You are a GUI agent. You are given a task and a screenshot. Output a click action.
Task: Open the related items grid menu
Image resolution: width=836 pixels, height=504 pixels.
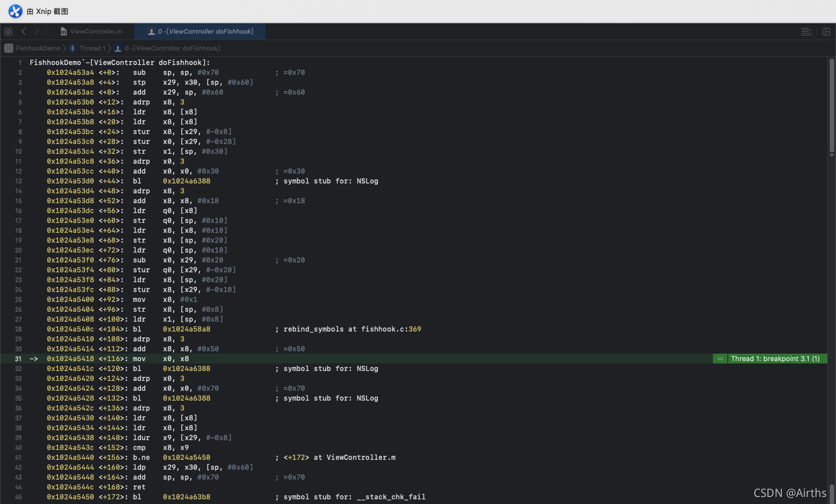tap(8, 31)
